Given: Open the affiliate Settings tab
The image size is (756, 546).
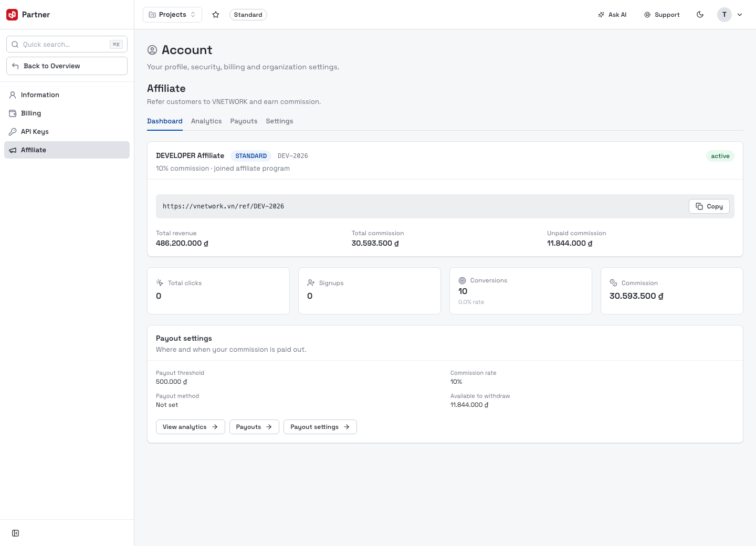Looking at the screenshot, I should pyautogui.click(x=279, y=121).
